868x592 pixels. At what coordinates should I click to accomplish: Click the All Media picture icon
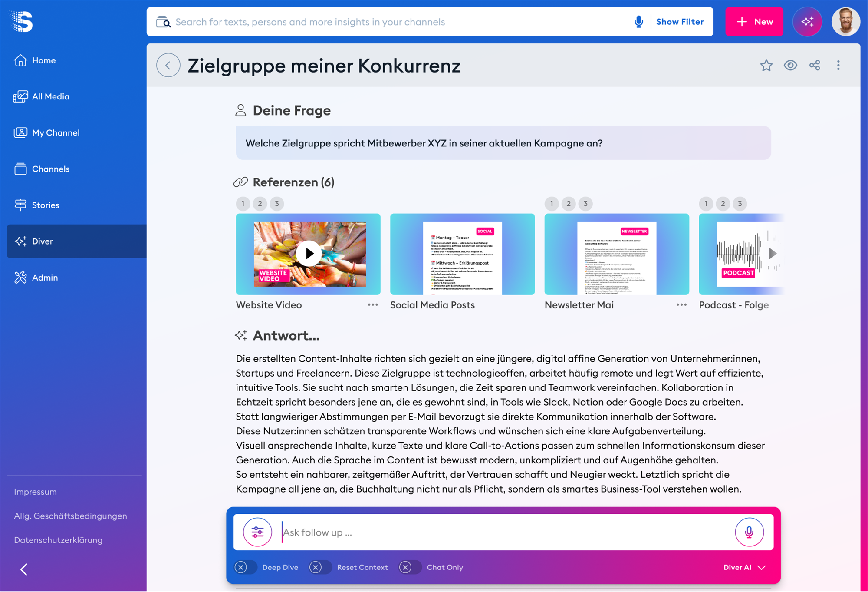(20, 96)
